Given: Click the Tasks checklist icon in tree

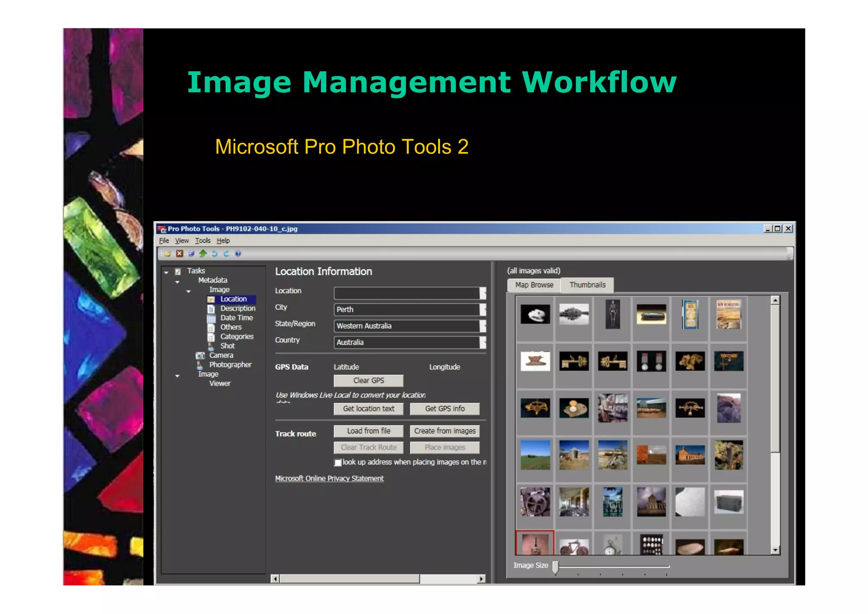Looking at the screenshot, I should point(178,271).
